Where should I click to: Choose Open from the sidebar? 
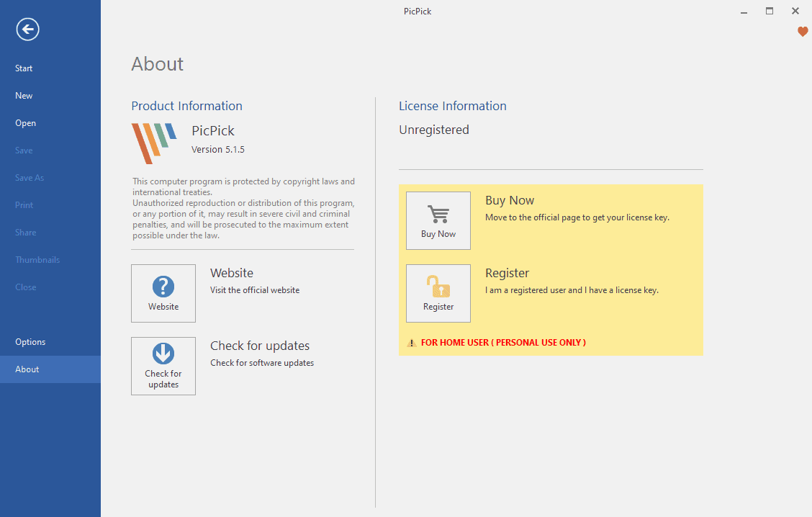click(x=50, y=123)
